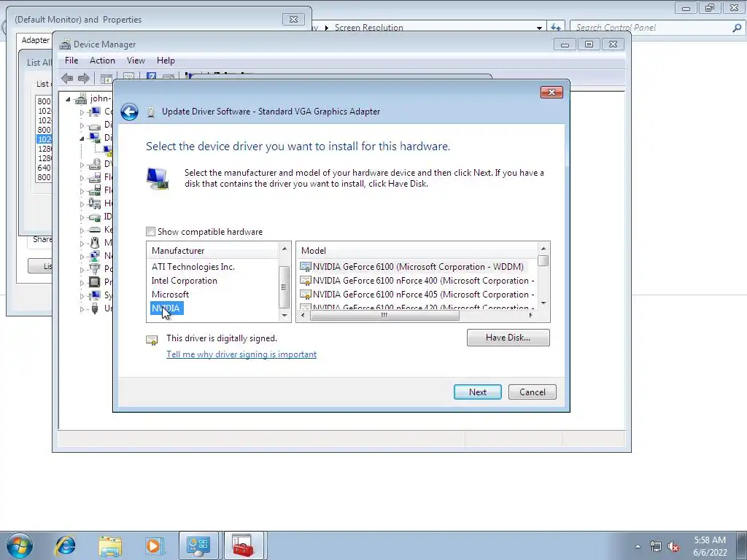Image resolution: width=747 pixels, height=560 pixels.
Task: Click the Show/Hide Console Tree toolbar icon
Action: click(107, 79)
